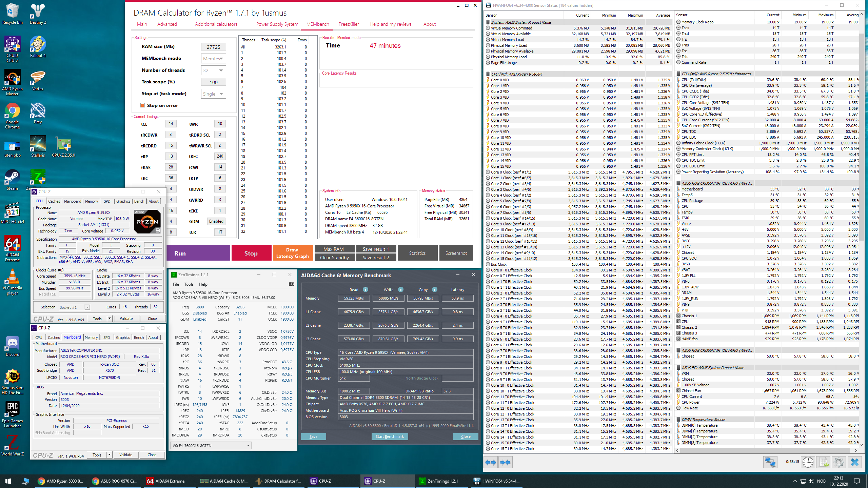Open HWiNFO sensor settings gear icon
This screenshot has width=868, height=488.
839,462
